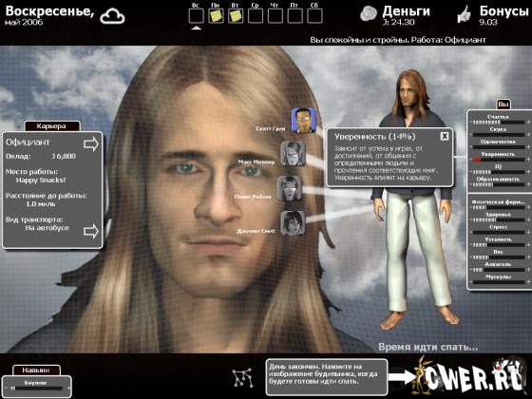Click the Одиночество progress bar

[499, 147]
